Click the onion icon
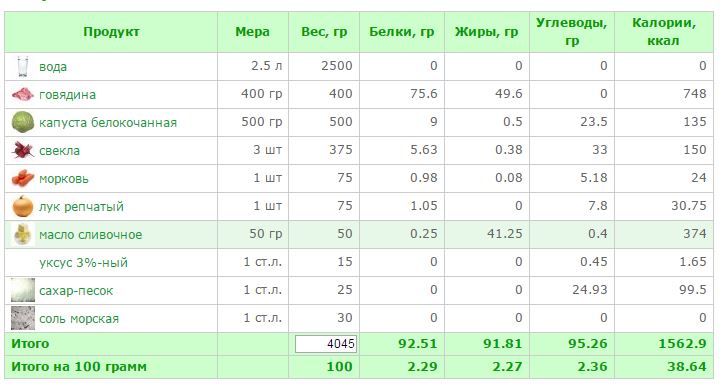The height and width of the screenshot is (389, 726). coord(23,207)
